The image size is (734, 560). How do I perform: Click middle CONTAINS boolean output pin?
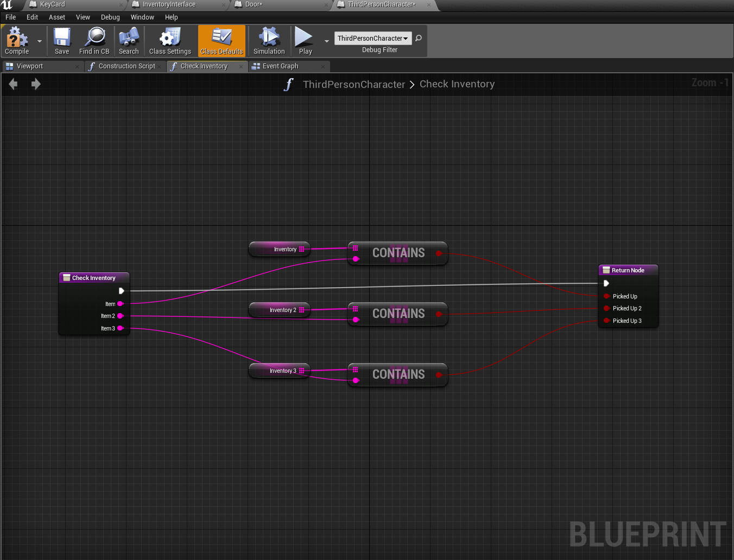(439, 314)
